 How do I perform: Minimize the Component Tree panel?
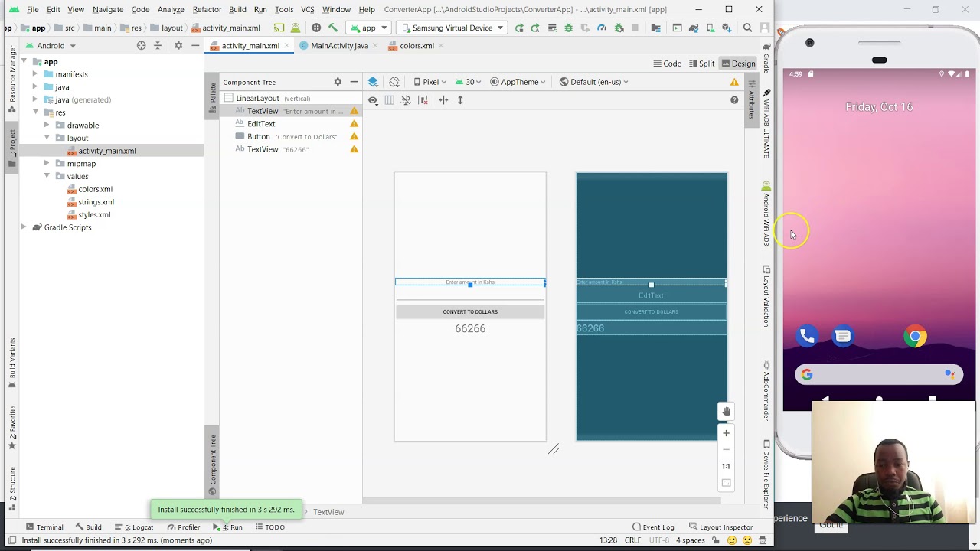click(354, 82)
